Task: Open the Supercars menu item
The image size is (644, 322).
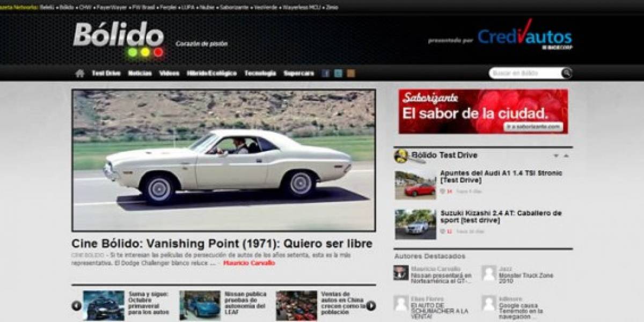Action: 299,74
